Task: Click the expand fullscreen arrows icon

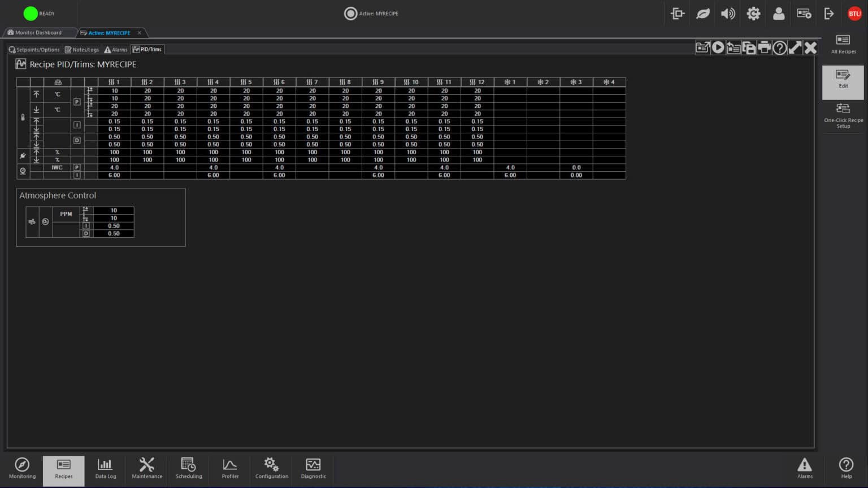Action: point(795,47)
